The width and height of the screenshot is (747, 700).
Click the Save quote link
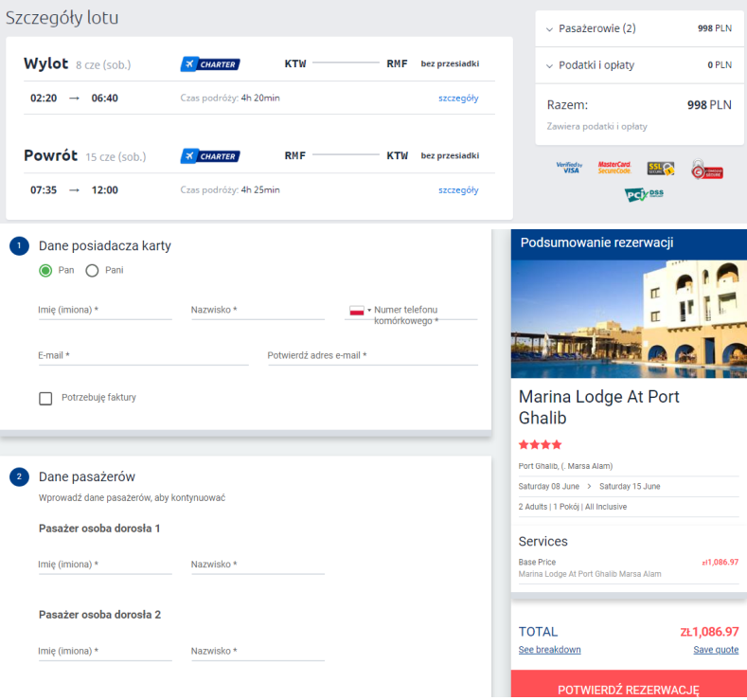pos(716,650)
